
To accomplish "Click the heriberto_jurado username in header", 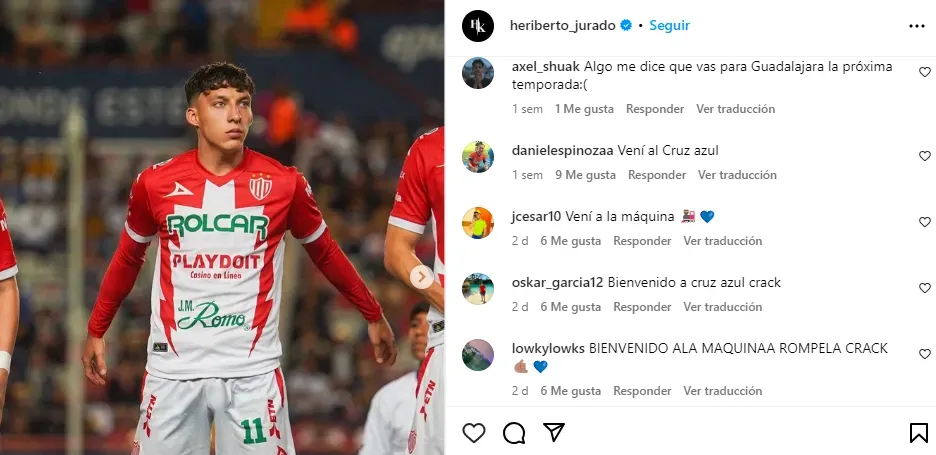I will pyautogui.click(x=563, y=26).
